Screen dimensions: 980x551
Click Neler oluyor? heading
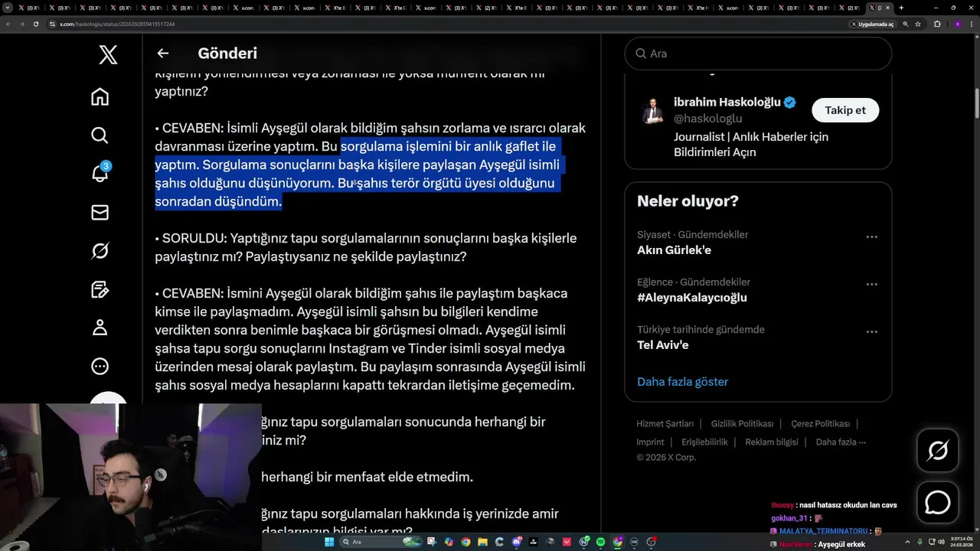coord(688,201)
